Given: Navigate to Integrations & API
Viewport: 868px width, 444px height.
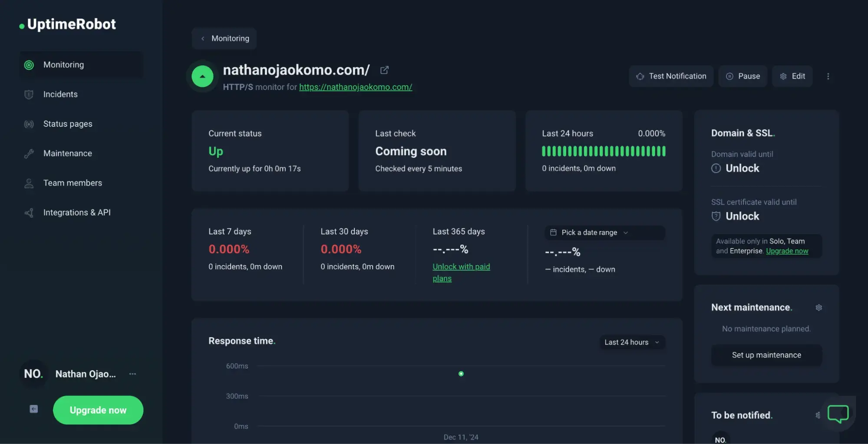Looking at the screenshot, I should point(77,212).
